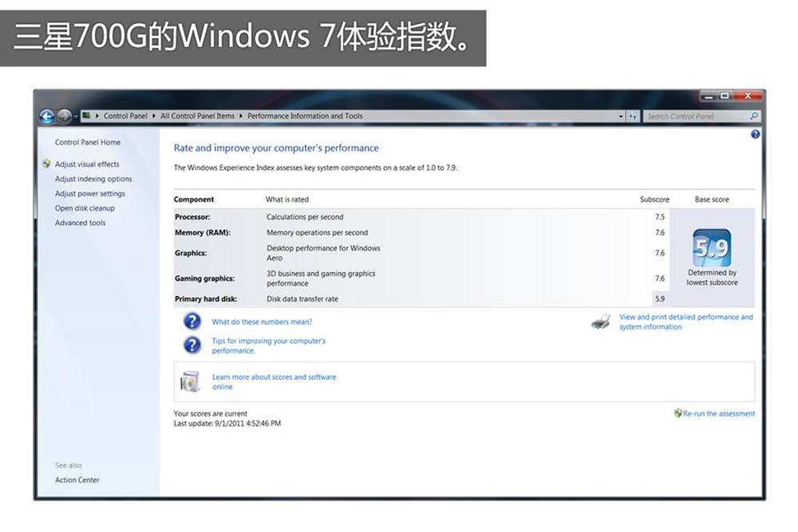
Task: Select 'All Control Panel Items' in breadcrumb
Action: click(x=197, y=116)
